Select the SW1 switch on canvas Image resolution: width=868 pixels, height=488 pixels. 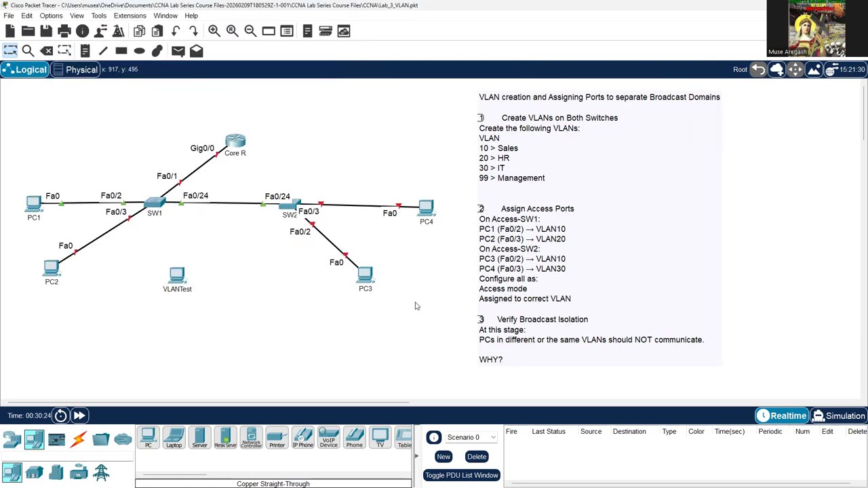[x=155, y=202]
